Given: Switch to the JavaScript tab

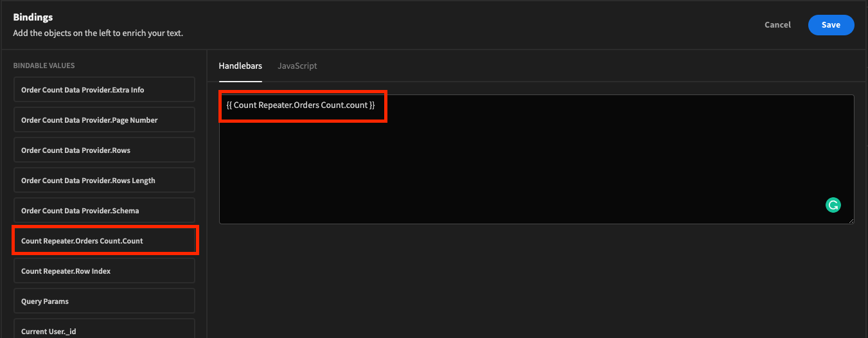Looking at the screenshot, I should tap(297, 66).
